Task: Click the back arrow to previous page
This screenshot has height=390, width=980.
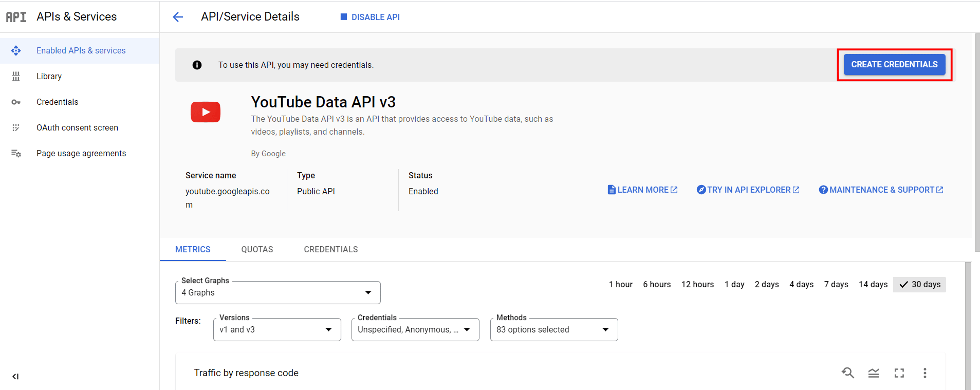Action: [178, 17]
